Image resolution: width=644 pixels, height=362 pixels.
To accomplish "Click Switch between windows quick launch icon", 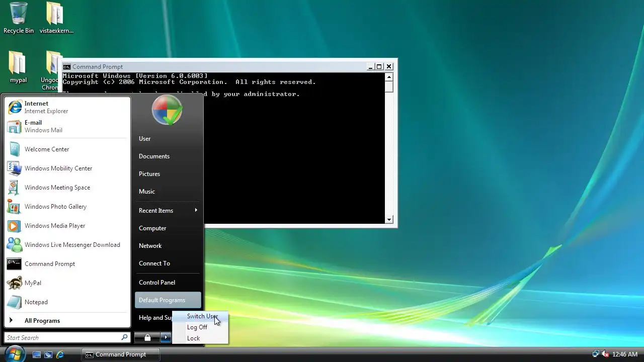I will 48,354.
